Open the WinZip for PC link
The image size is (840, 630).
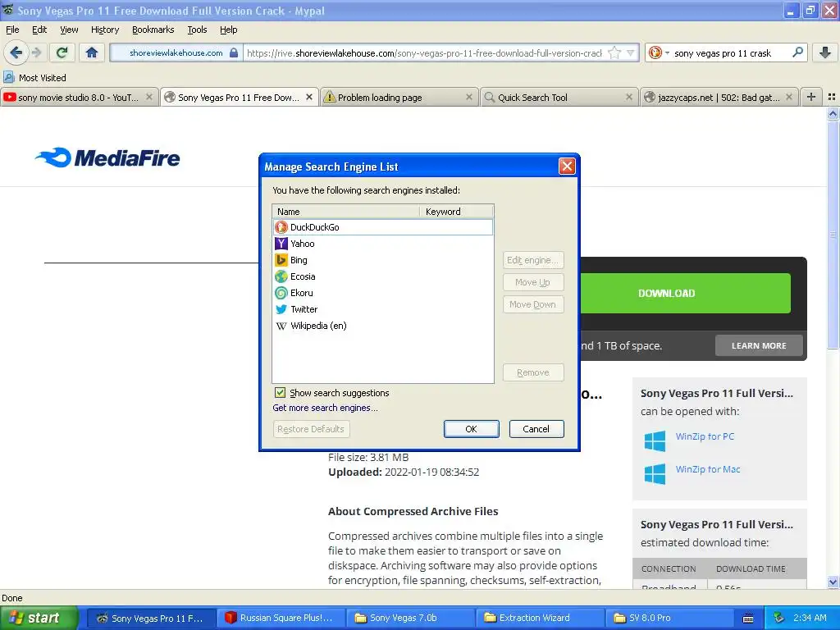click(x=705, y=436)
